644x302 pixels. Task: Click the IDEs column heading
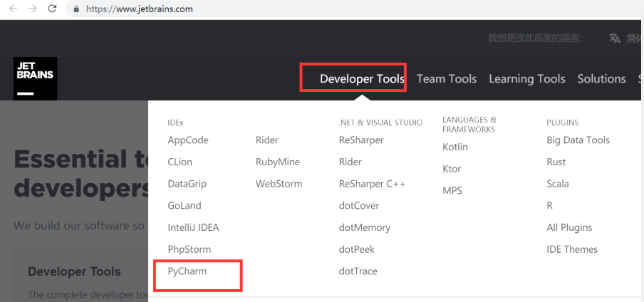pyautogui.click(x=175, y=123)
